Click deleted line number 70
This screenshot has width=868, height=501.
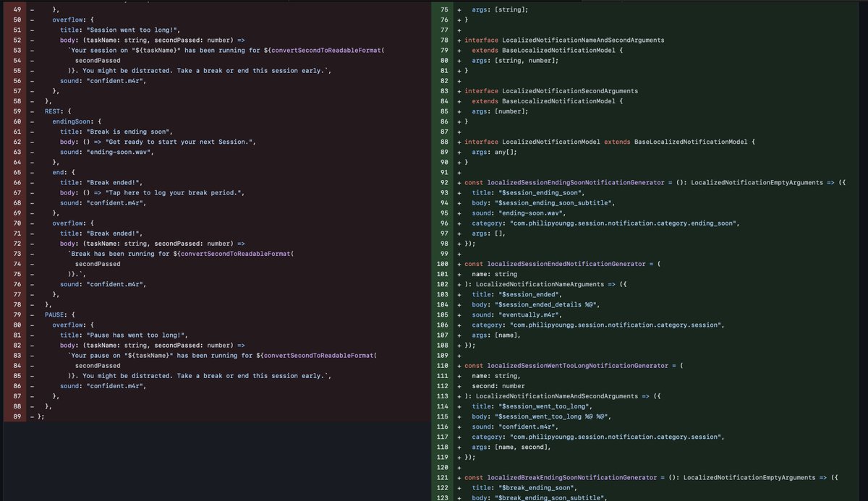click(x=17, y=223)
